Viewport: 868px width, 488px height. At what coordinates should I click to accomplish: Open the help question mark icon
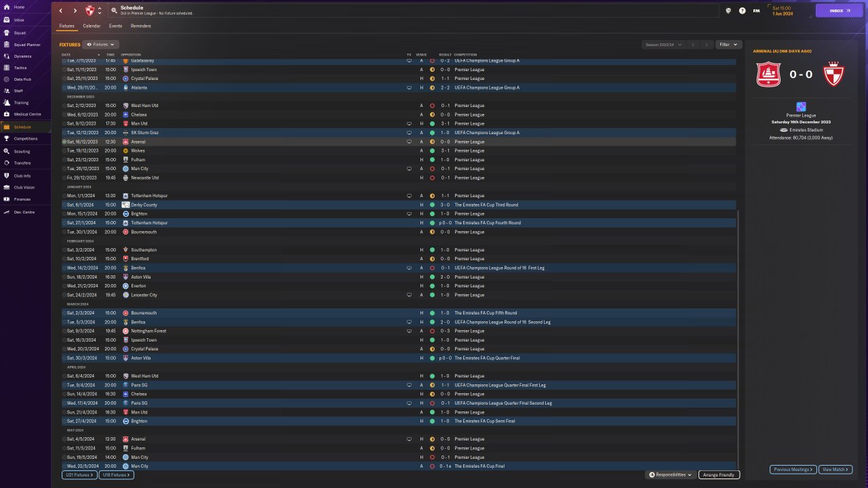coord(742,11)
